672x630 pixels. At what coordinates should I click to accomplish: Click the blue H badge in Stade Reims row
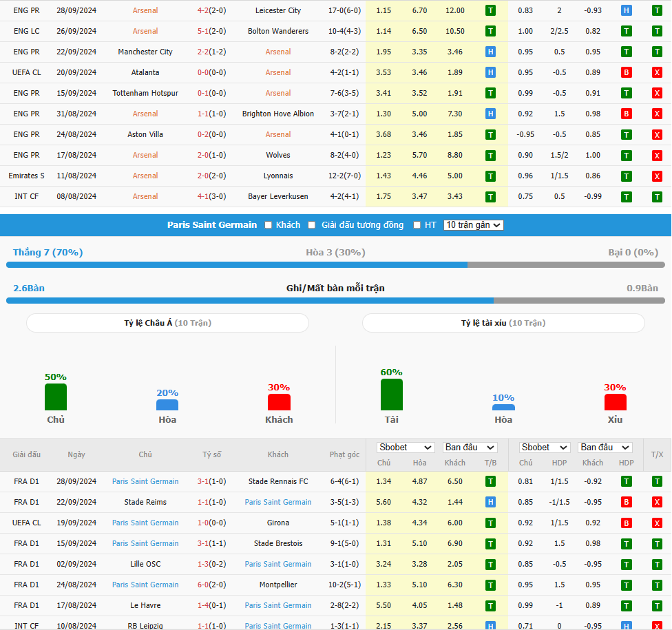[490, 502]
